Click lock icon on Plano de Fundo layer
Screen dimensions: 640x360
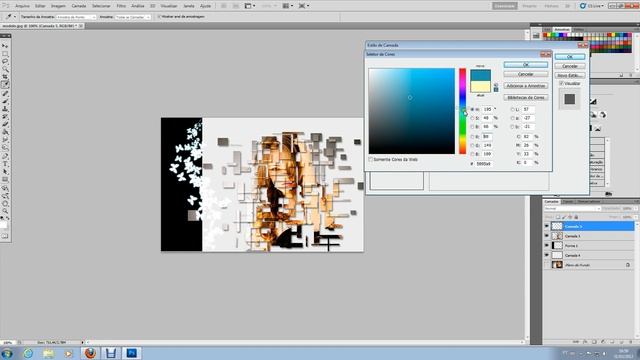tap(628, 265)
